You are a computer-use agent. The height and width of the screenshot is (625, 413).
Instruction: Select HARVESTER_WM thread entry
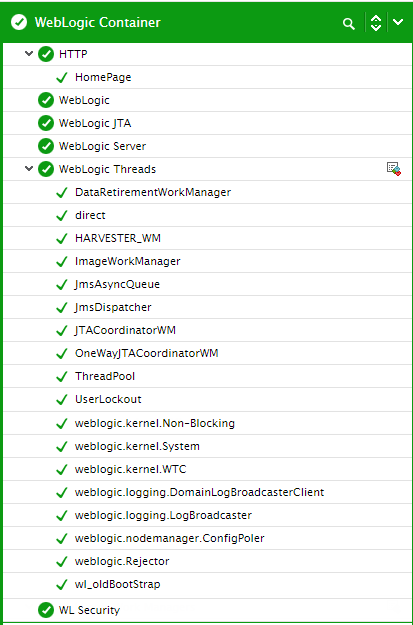(118, 238)
